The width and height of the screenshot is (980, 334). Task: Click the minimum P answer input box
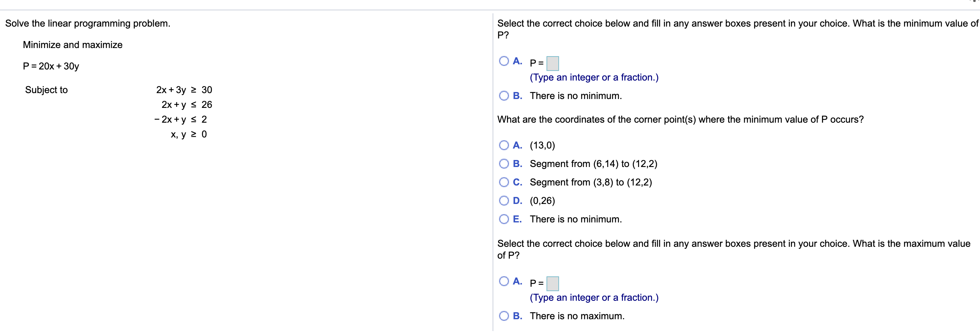552,63
